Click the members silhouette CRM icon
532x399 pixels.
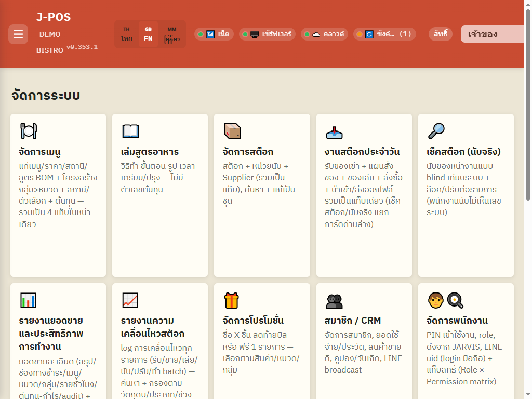pos(334,301)
